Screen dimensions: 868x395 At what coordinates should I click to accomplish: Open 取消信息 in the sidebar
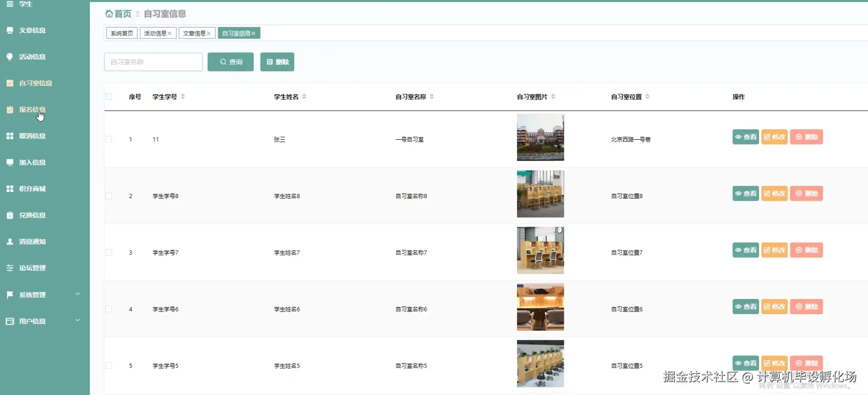[32, 136]
